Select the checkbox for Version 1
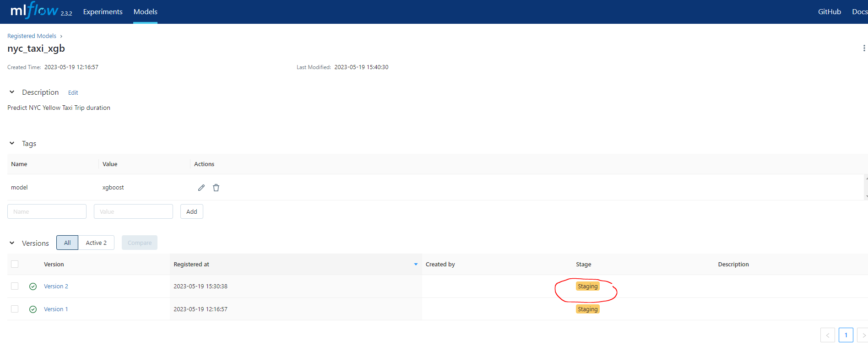868x362 pixels. click(15, 309)
